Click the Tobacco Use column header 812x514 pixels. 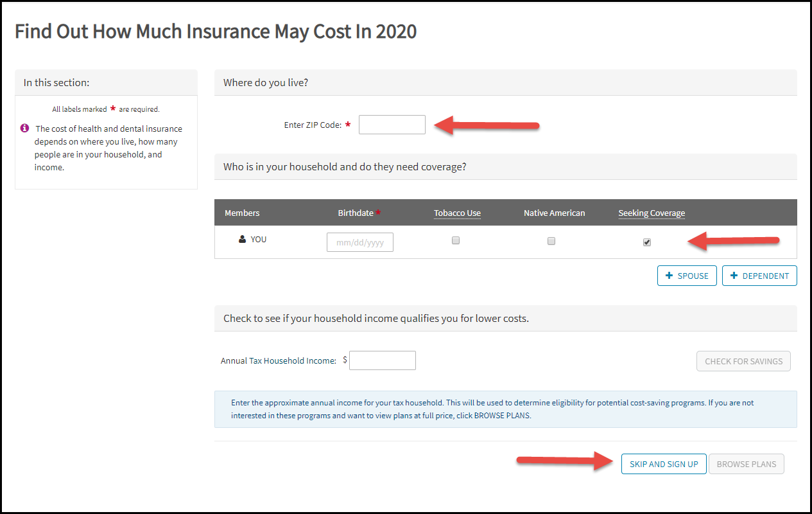pyautogui.click(x=457, y=213)
